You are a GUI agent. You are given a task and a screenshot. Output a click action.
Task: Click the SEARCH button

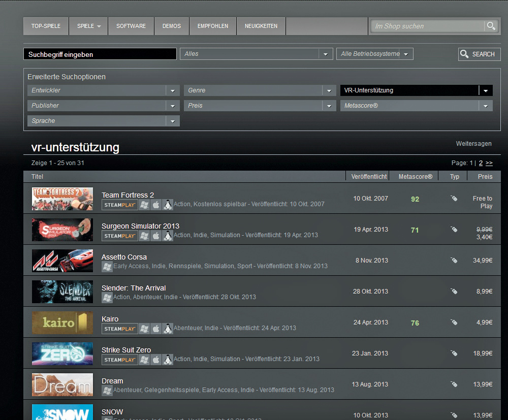[x=479, y=54]
